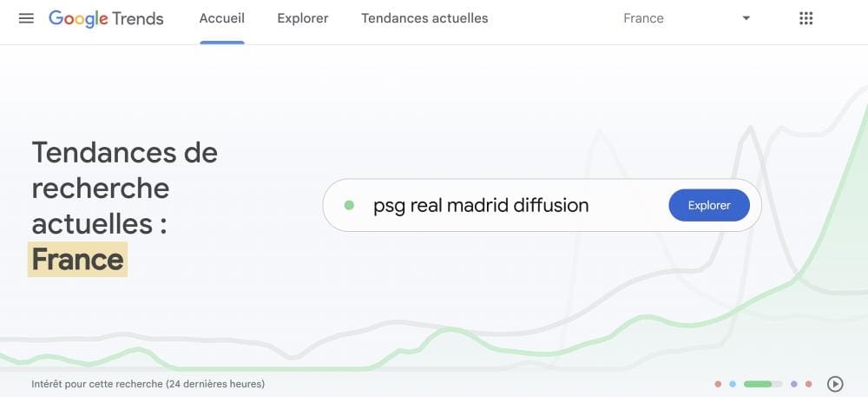Image resolution: width=868 pixels, height=397 pixels.
Task: Select the purple carousel dot
Action: (794, 384)
